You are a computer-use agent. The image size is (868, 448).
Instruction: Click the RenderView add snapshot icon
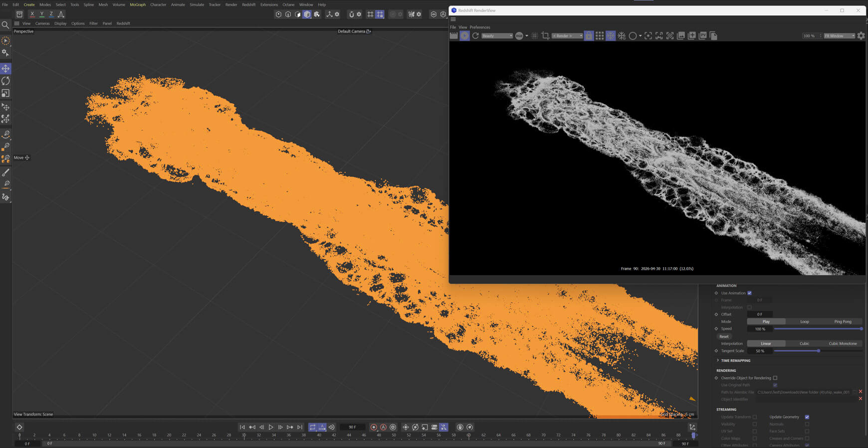(692, 36)
